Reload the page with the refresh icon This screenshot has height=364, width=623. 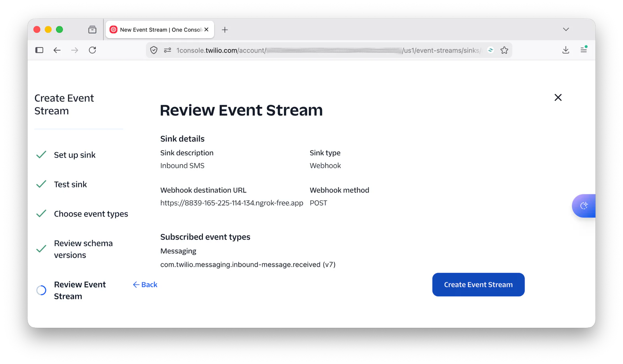pyautogui.click(x=92, y=50)
